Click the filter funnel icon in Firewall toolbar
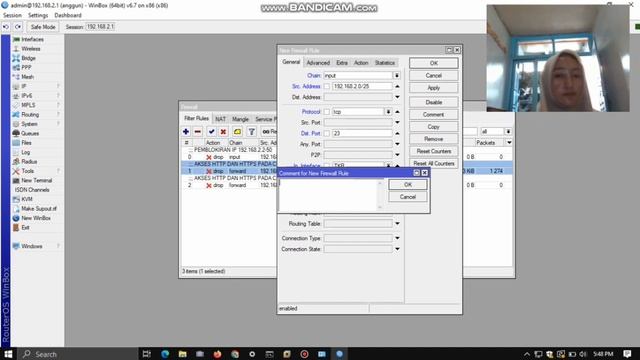 point(251,131)
